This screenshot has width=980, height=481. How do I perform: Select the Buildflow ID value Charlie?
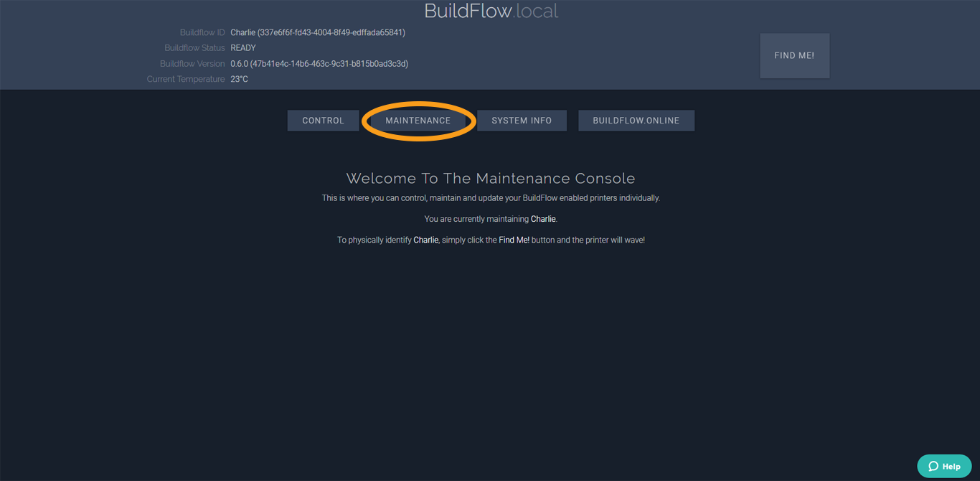(318, 32)
